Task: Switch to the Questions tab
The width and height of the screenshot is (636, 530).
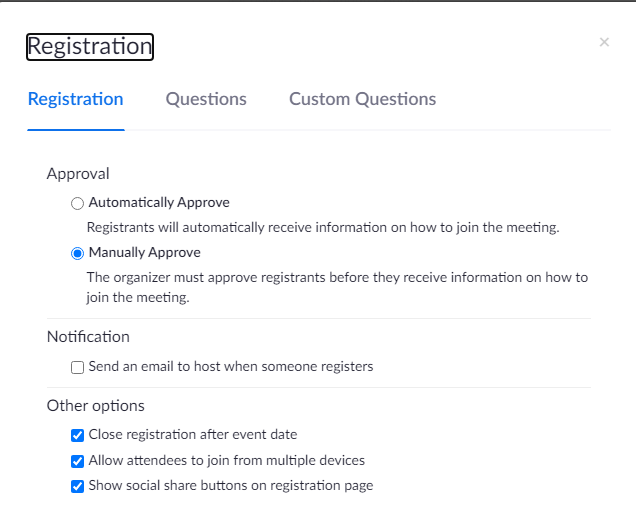Action: (x=206, y=99)
